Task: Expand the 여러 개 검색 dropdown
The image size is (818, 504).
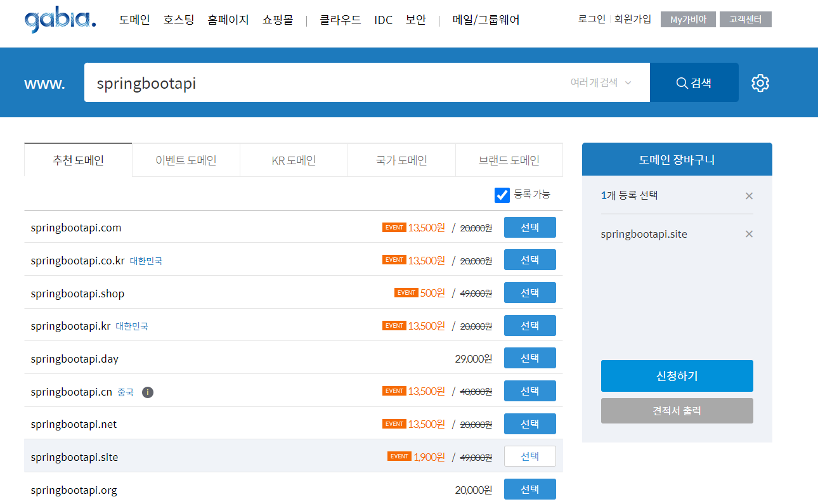Action: [601, 82]
